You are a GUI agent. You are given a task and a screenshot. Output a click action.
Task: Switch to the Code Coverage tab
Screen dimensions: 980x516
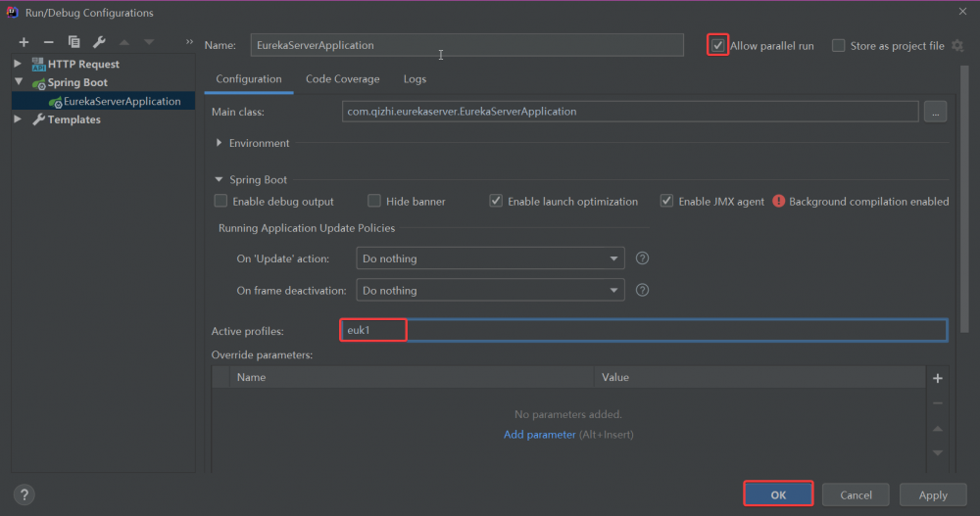pyautogui.click(x=342, y=79)
